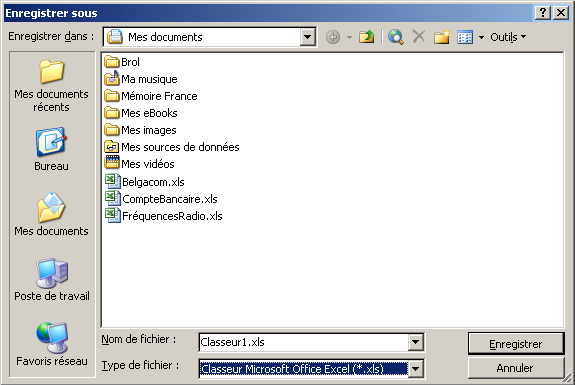
Task: Click the 'Mes vidéos' folder icon
Action: point(112,162)
